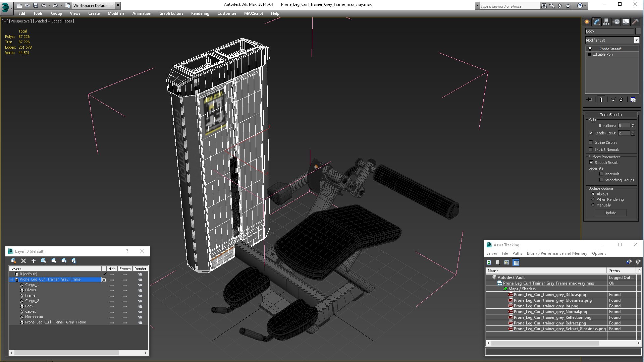Click Refresh icon in Asset Tracking toolbar
The width and height of the screenshot is (644, 362).
pos(489,262)
